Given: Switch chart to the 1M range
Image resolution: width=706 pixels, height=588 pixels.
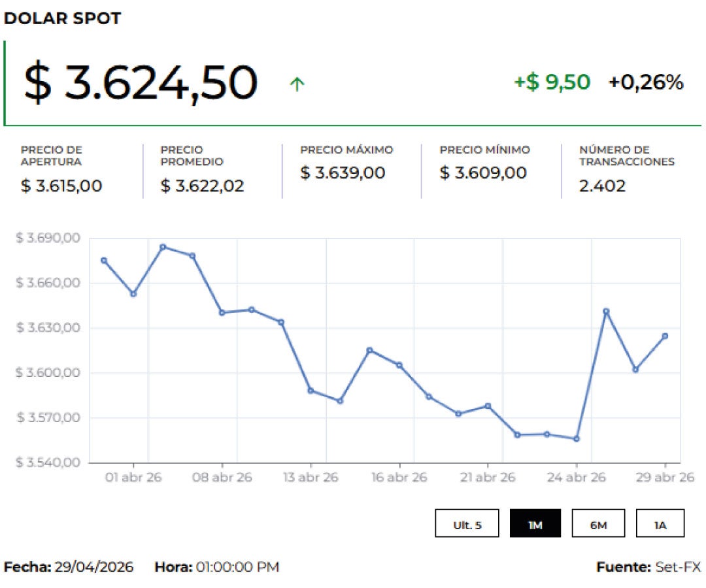Looking at the screenshot, I should click(x=535, y=523).
